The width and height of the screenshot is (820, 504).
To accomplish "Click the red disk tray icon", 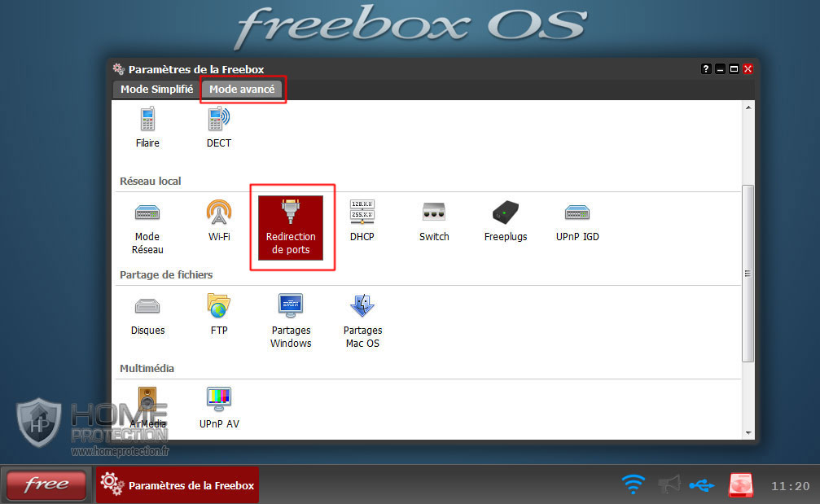I will [x=741, y=484].
